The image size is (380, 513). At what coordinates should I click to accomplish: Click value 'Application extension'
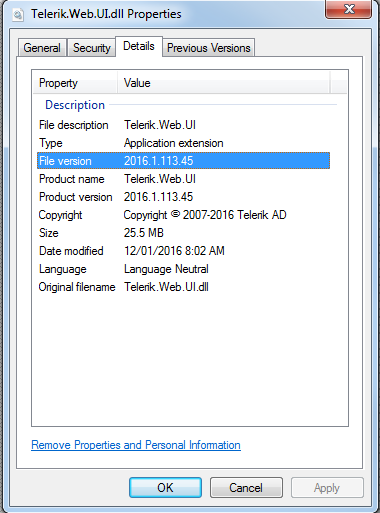click(x=174, y=143)
